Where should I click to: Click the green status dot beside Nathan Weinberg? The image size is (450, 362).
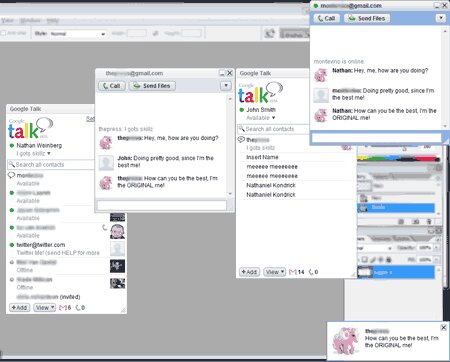point(12,145)
